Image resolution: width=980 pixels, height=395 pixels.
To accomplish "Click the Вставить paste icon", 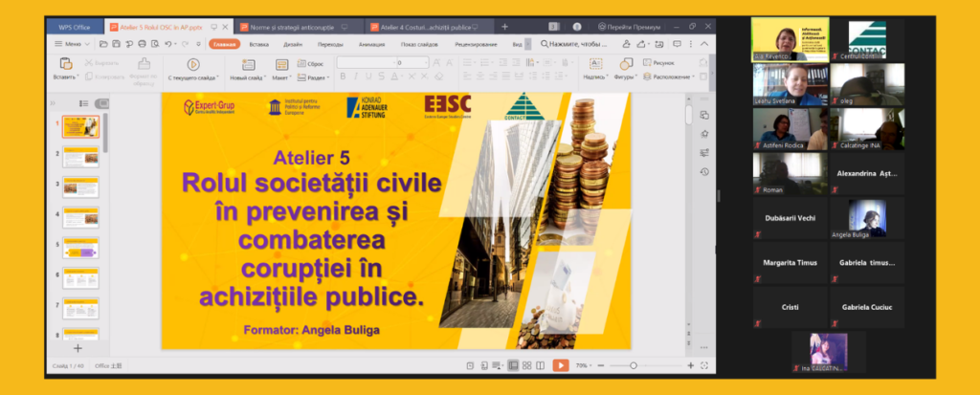I will point(66,63).
